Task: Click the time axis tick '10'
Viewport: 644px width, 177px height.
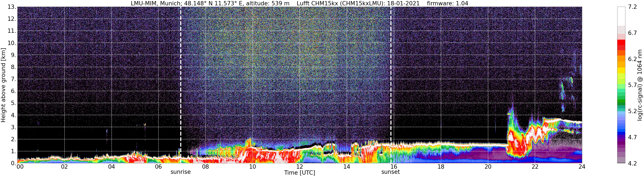Action: (x=253, y=167)
